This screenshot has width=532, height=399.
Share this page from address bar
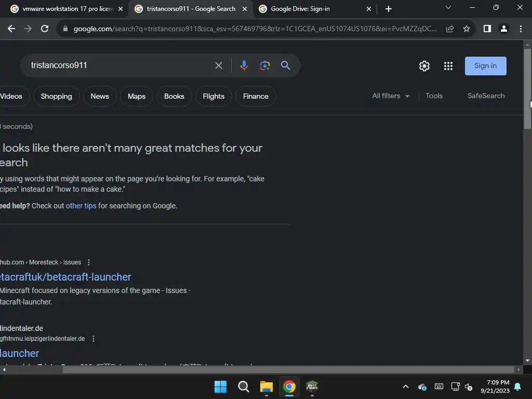tap(450, 29)
